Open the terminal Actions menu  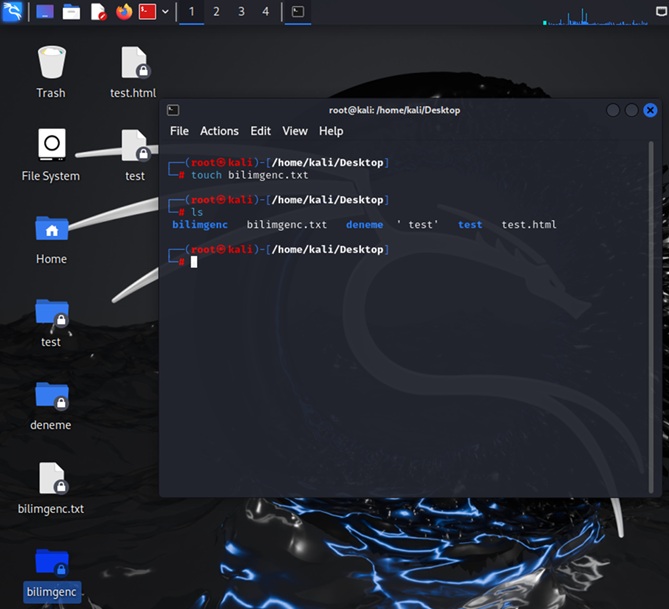tap(219, 131)
